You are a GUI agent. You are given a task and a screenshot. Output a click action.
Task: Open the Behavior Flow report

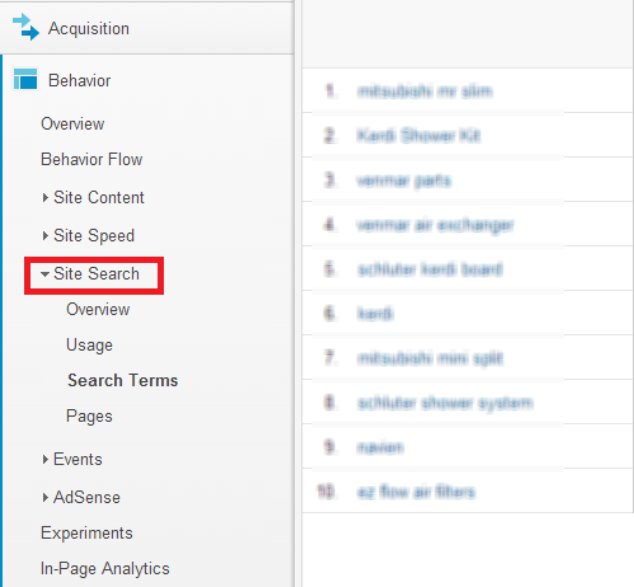[x=92, y=159]
